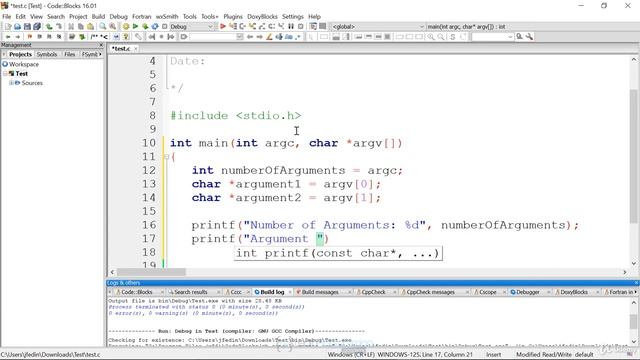Click the Undo toolbar icon
Screen dimensions: 640x360
(x=49, y=27)
